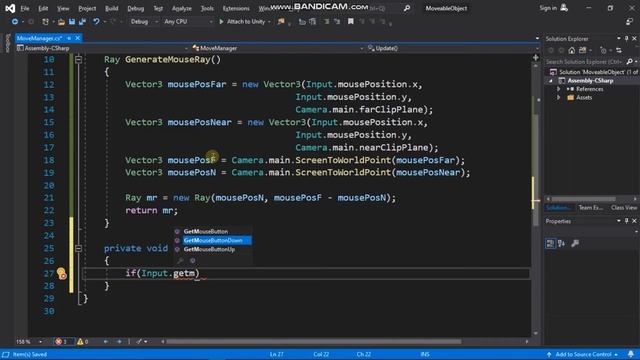
Task: Select the Solution 'MoveableObject' tree item
Action: (594, 72)
